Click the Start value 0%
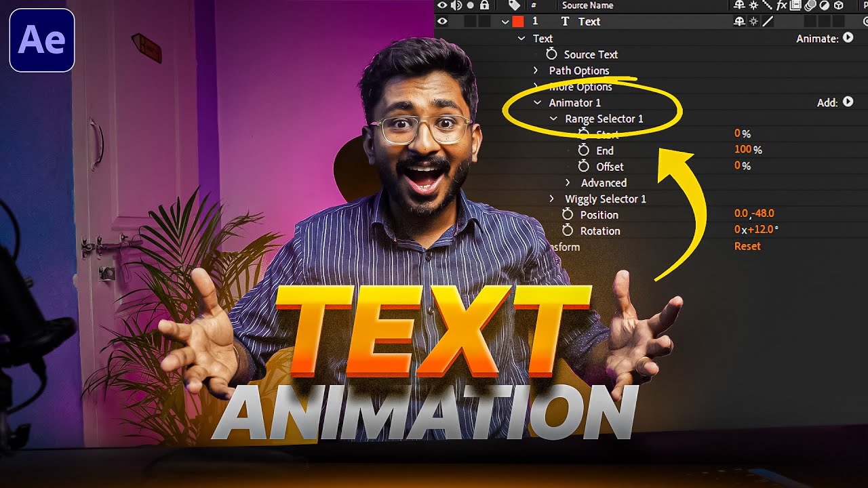 coord(743,134)
